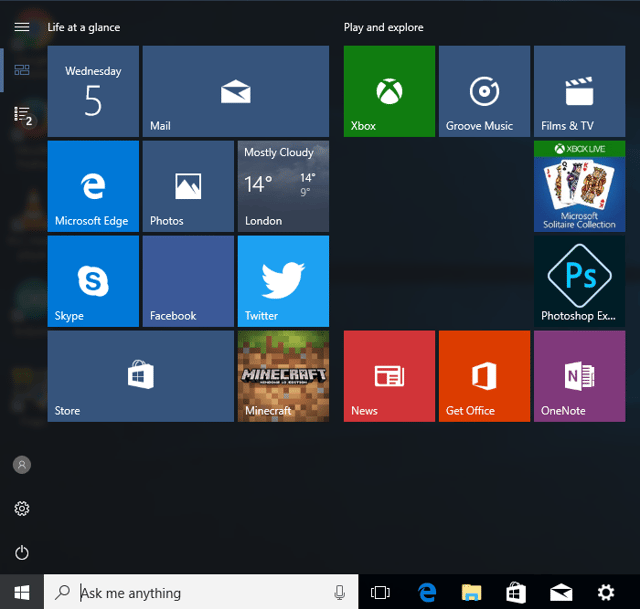Viewport: 640px width, 609px height.
Task: Open the News tile
Action: (x=389, y=376)
